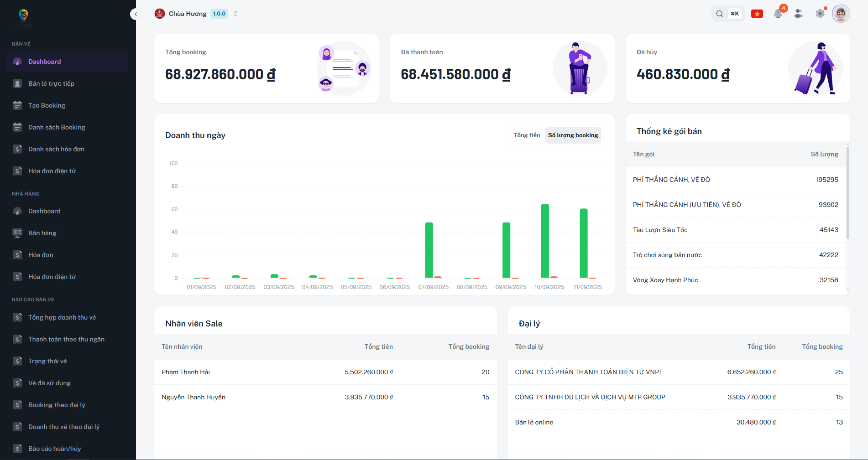Open the contacts/users dropdown in the header
Screen dimensions: 868x460
pos(799,14)
